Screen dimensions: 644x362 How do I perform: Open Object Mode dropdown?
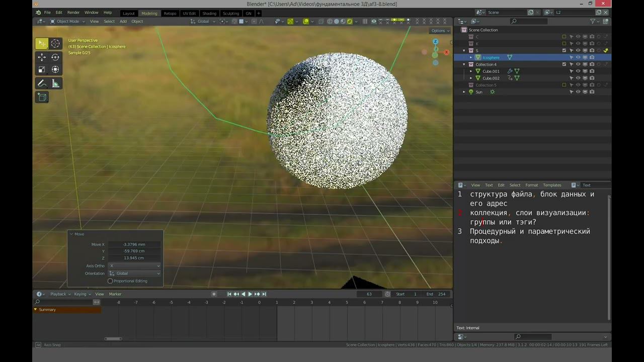tap(67, 21)
